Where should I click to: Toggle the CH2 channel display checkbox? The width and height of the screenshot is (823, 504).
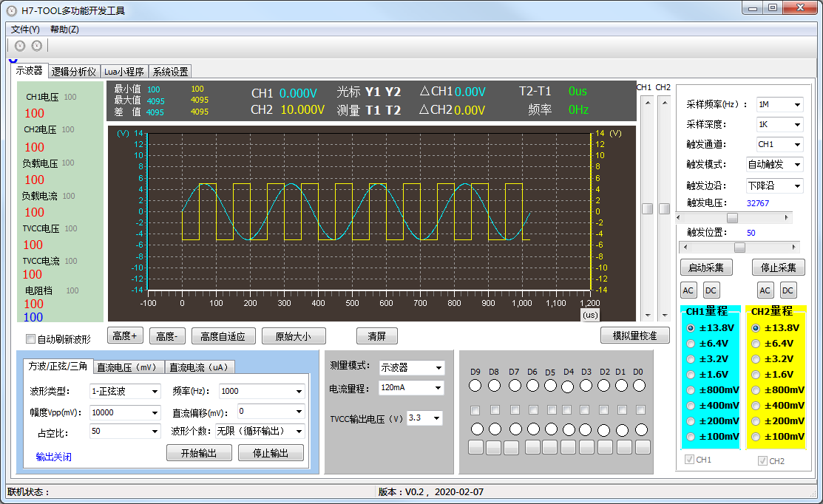tap(762, 461)
